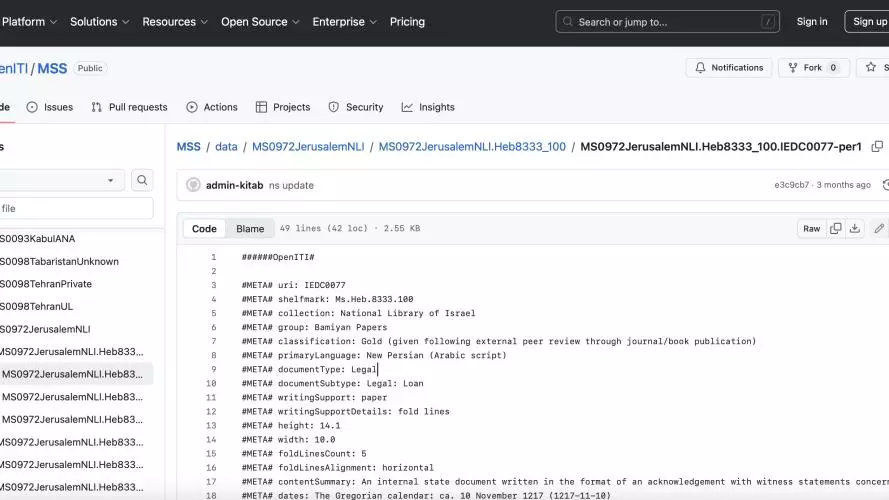This screenshot has width=889, height=500.
Task: Click line number 5
Action: [214, 313]
